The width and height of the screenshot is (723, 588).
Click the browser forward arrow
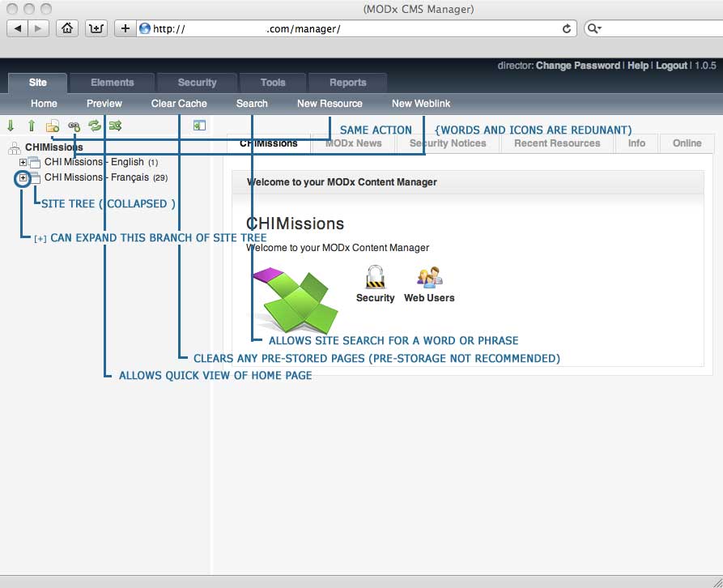(x=38, y=28)
